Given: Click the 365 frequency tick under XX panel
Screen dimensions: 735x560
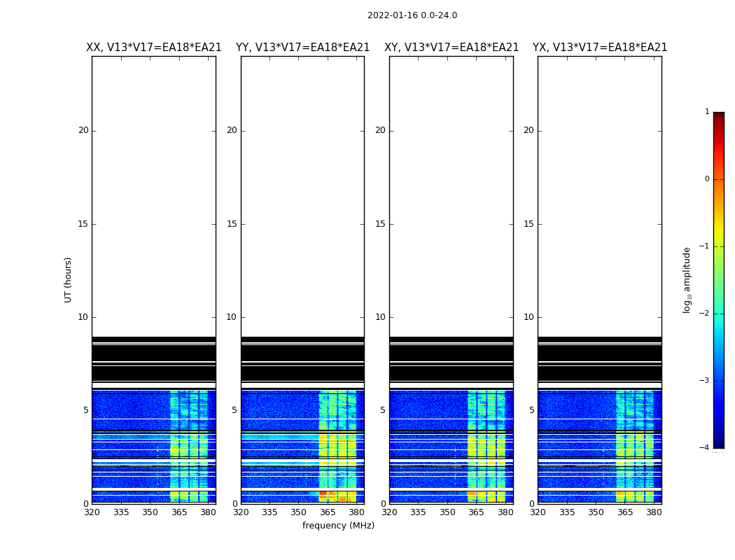Looking at the screenshot, I should (179, 512).
